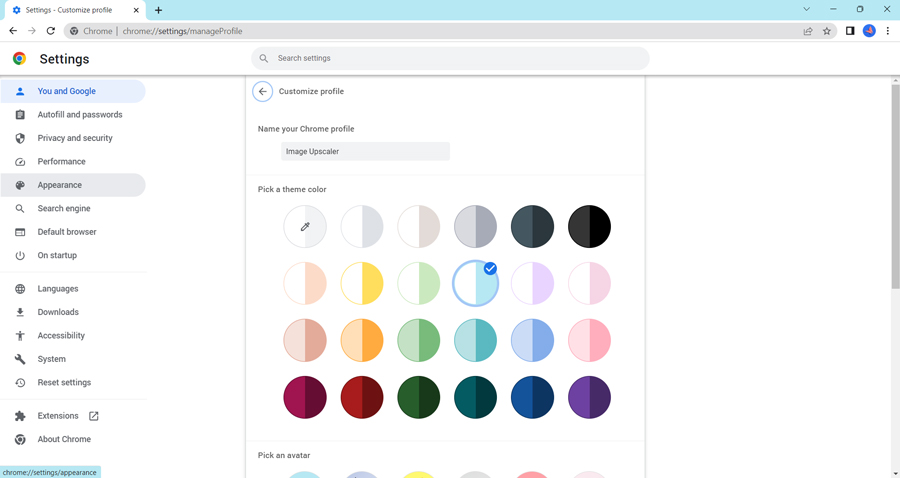Select the medium green theme color
The image size is (900, 478).
(x=418, y=340)
